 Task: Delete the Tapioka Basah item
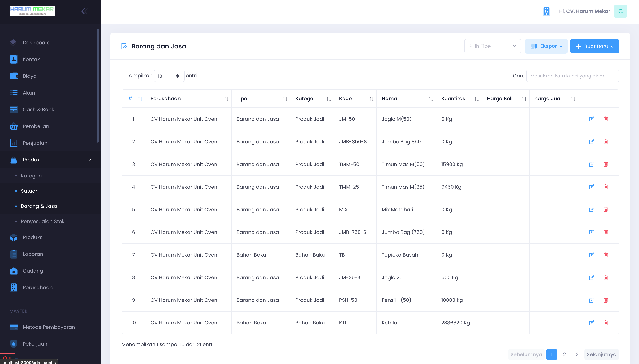pos(605,255)
